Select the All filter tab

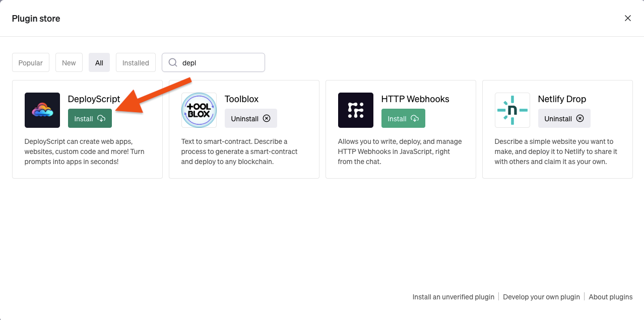(99, 63)
